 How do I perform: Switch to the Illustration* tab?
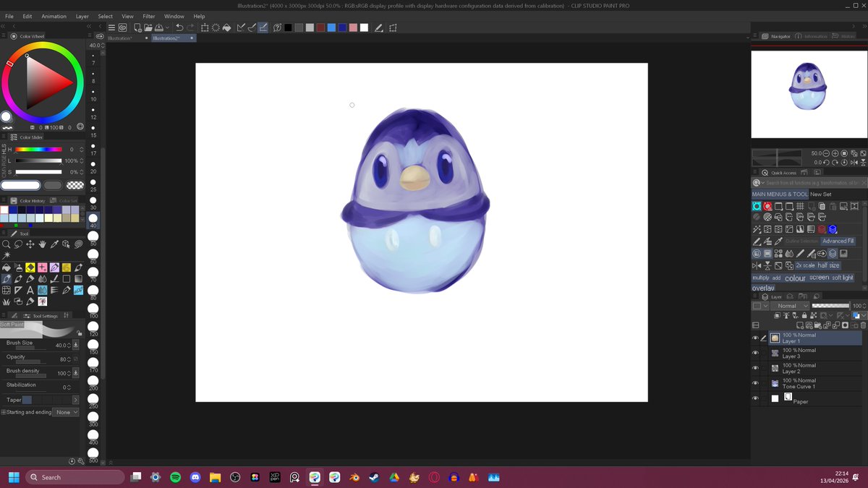click(120, 38)
